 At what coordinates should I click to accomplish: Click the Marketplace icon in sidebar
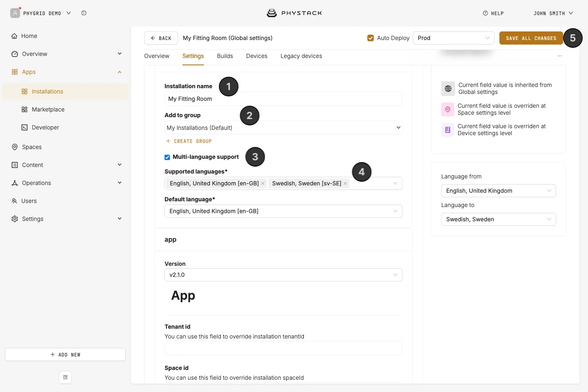click(x=24, y=109)
